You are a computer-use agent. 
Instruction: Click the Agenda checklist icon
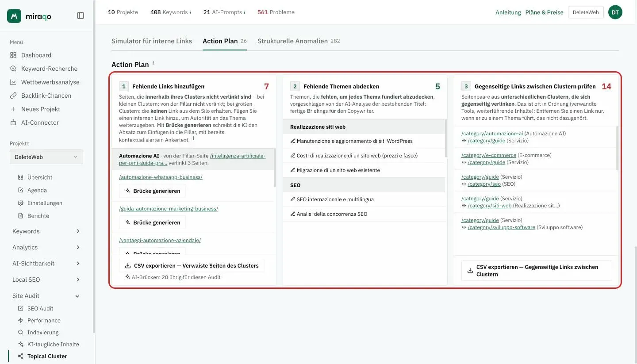tap(20, 190)
